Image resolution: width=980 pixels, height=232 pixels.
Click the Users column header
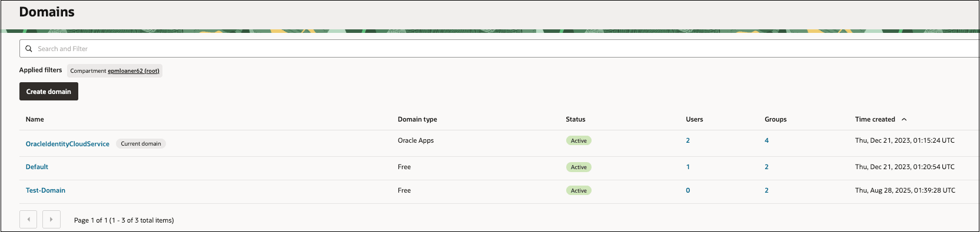[695, 119]
